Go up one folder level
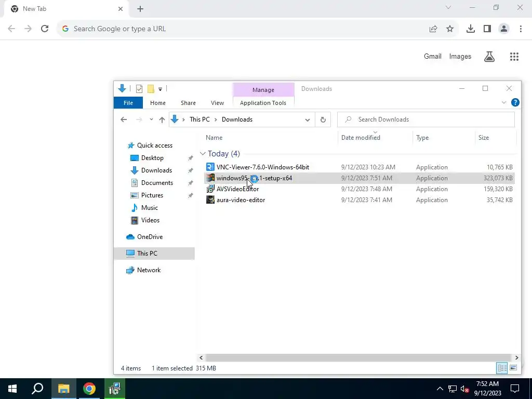 point(162,119)
